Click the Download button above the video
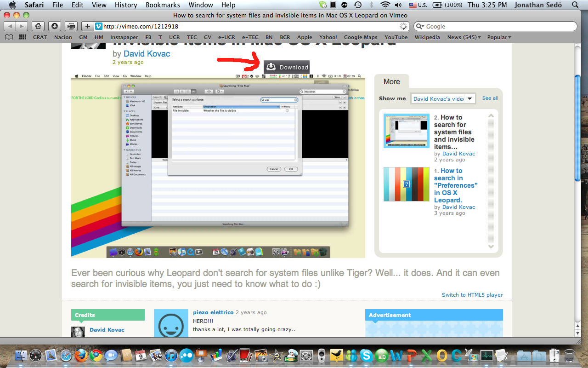The image size is (588, 368). (x=287, y=67)
